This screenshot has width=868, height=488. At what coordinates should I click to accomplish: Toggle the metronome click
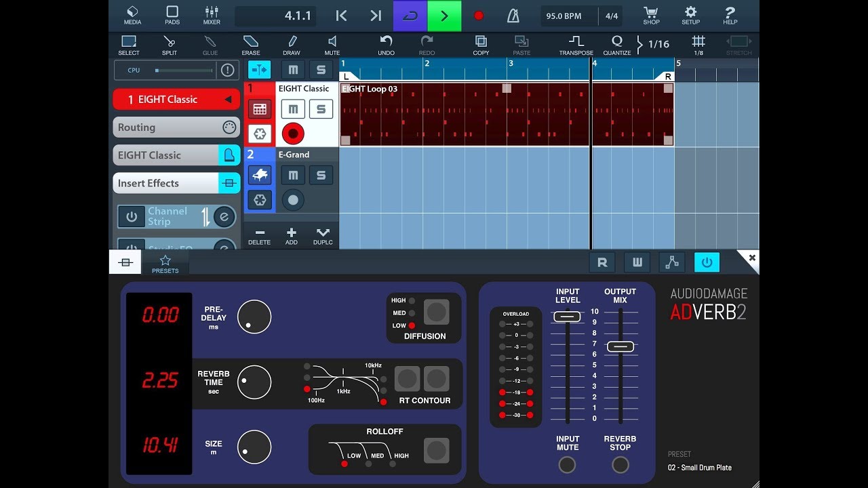[513, 16]
